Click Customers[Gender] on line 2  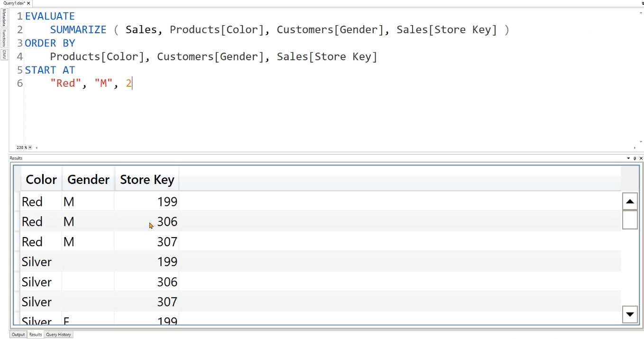click(330, 29)
